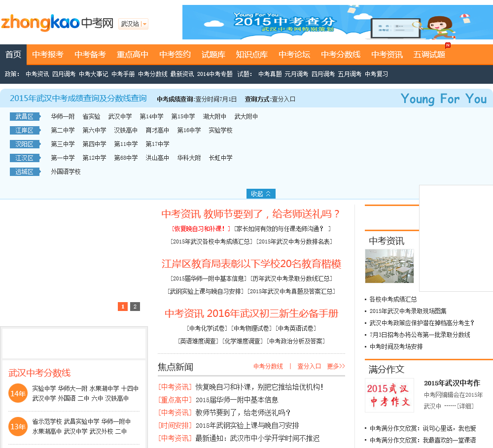The width and height of the screenshot is (493, 448).
Task: Open the 中考分数线 nav item
Action: (x=341, y=55)
